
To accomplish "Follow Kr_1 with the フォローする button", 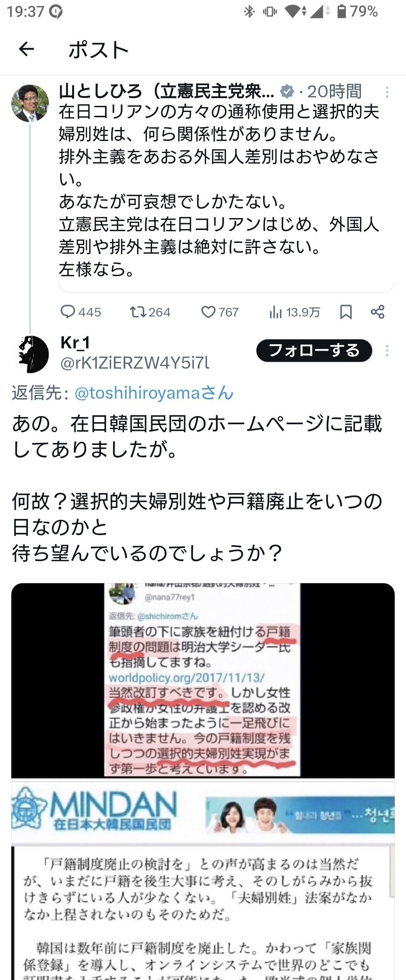I will point(314,350).
